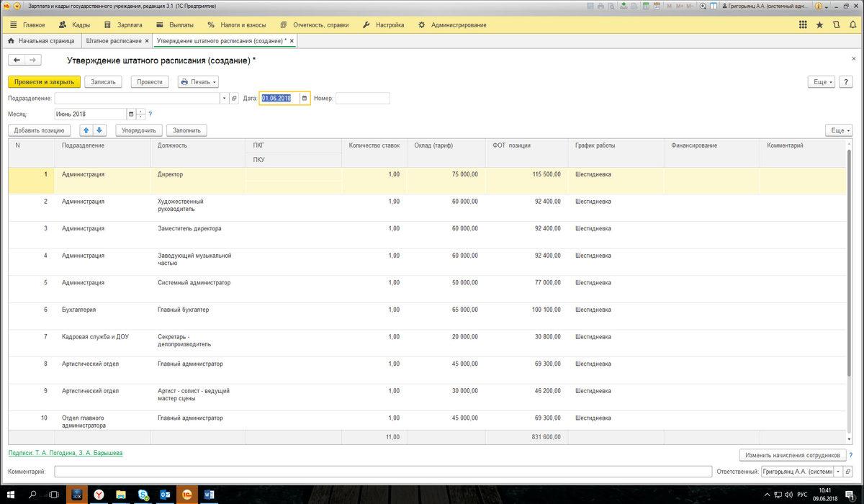
Task: Open the top Еще dropdown menu
Action: click(823, 82)
